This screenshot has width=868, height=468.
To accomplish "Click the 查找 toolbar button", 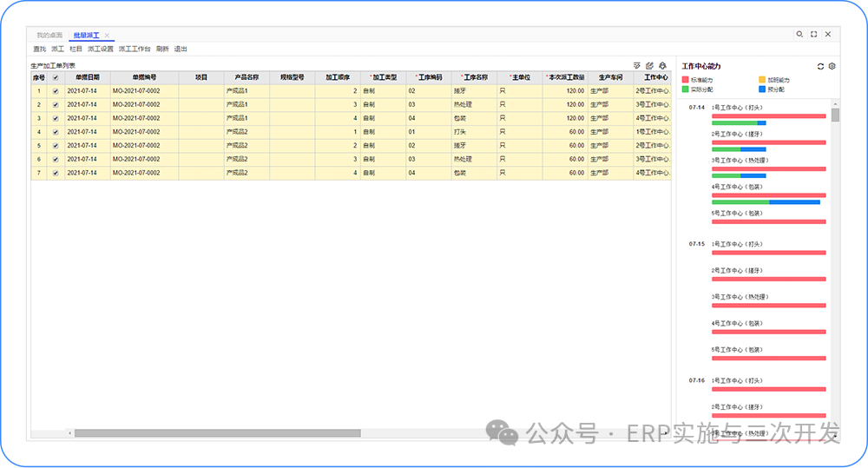I will pyautogui.click(x=39, y=49).
